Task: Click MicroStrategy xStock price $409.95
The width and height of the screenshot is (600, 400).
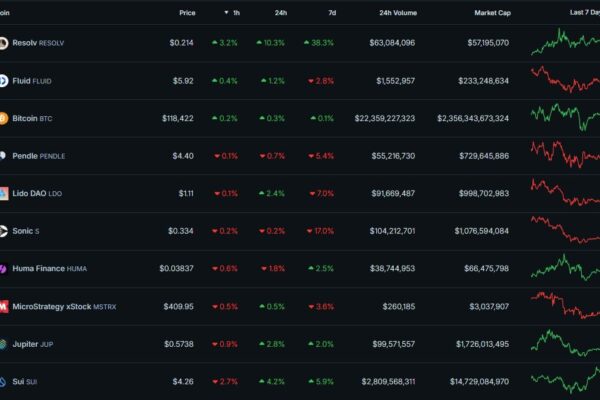Action: (178, 306)
